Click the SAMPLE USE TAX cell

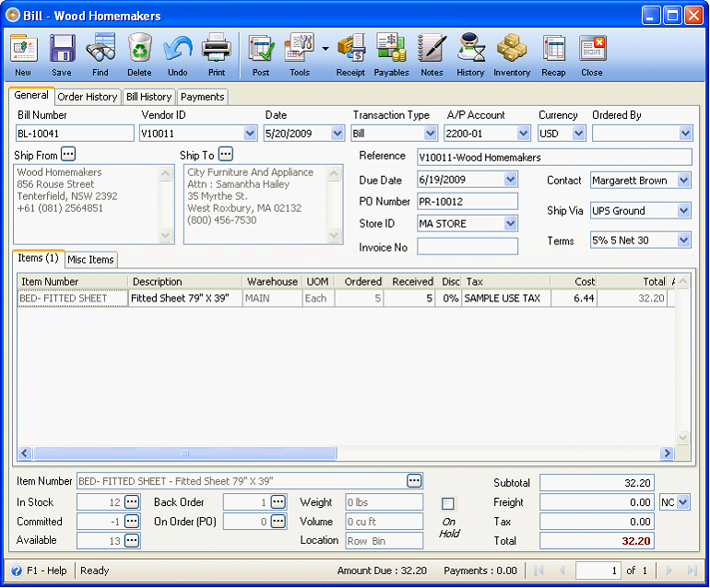pyautogui.click(x=506, y=299)
